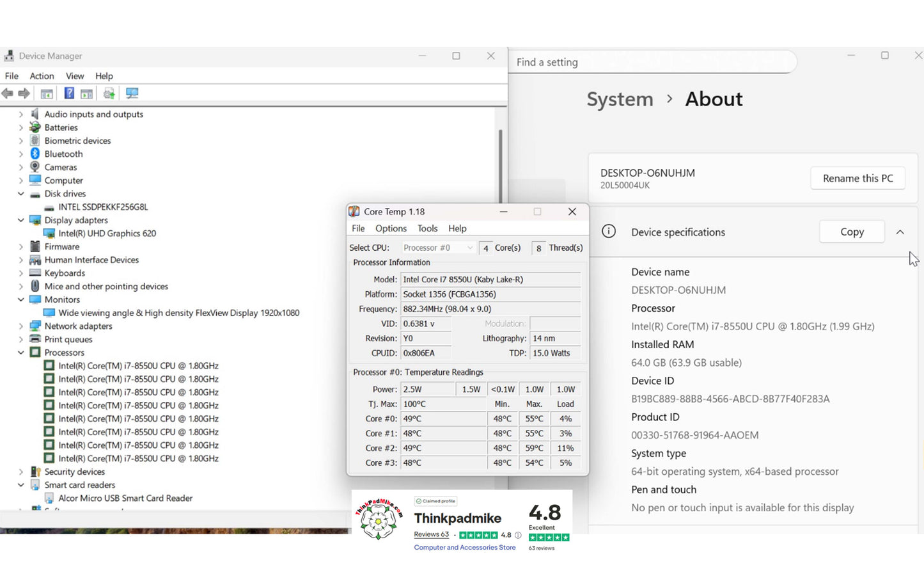Click the icon beside Security devices
Screen dimensions: 924x581
[35, 472]
